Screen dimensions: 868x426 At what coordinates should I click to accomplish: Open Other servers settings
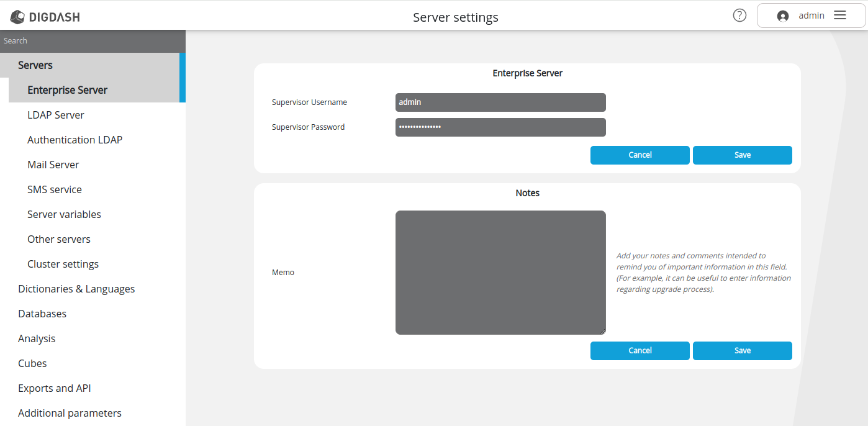coord(58,239)
